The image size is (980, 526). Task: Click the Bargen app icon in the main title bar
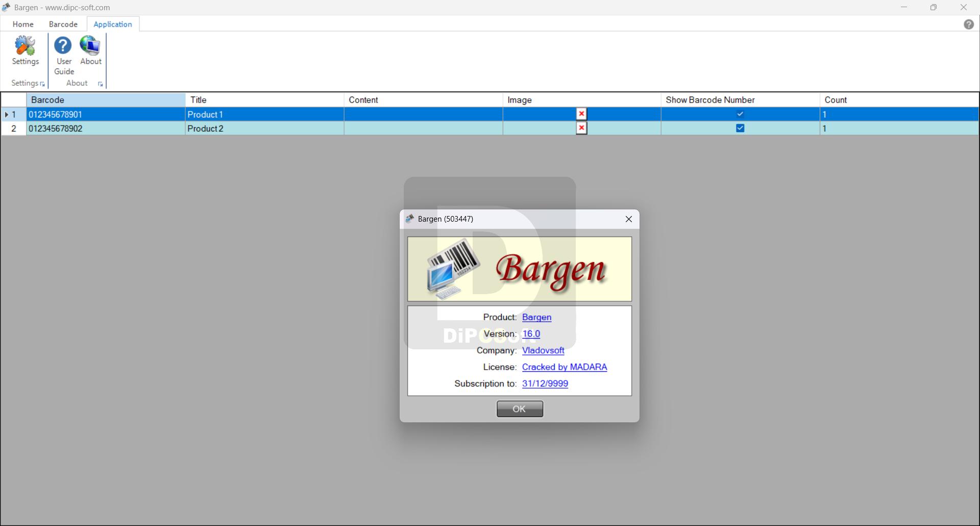[6, 7]
